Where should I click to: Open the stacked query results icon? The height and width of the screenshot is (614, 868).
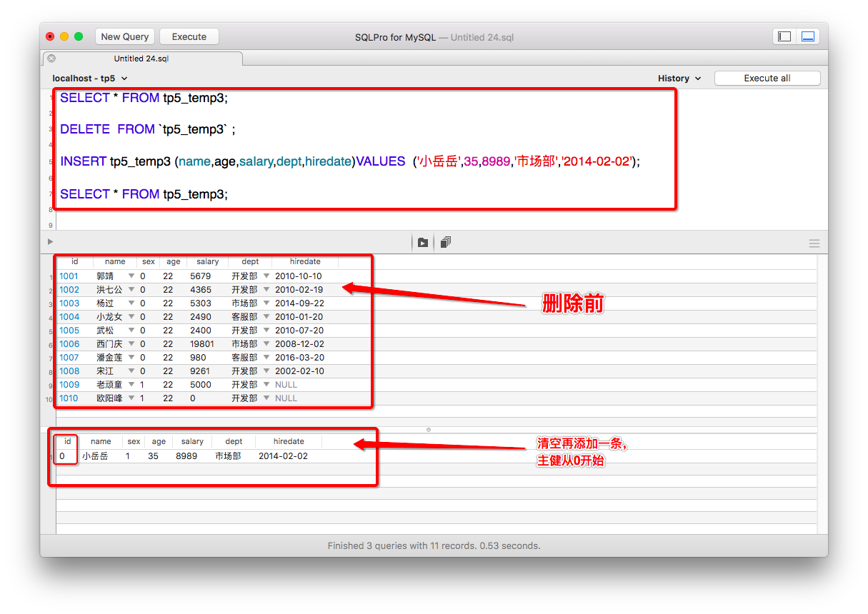tap(445, 242)
